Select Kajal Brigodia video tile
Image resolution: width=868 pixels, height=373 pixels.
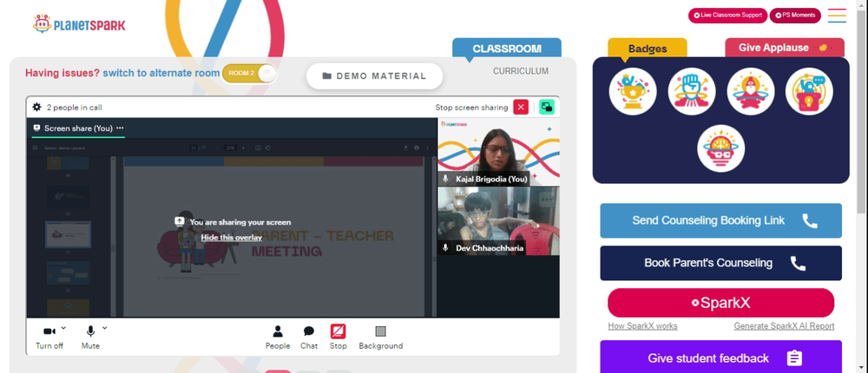499,152
